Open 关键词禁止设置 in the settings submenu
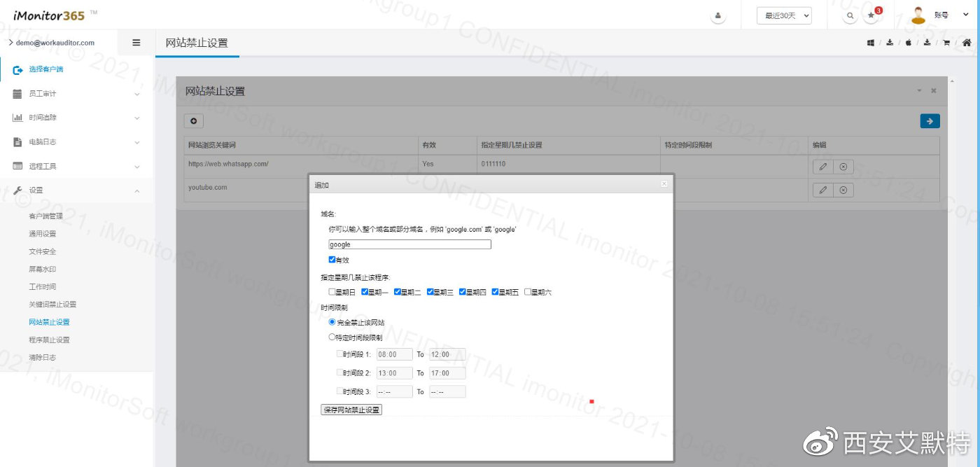980x467 pixels. coord(52,305)
